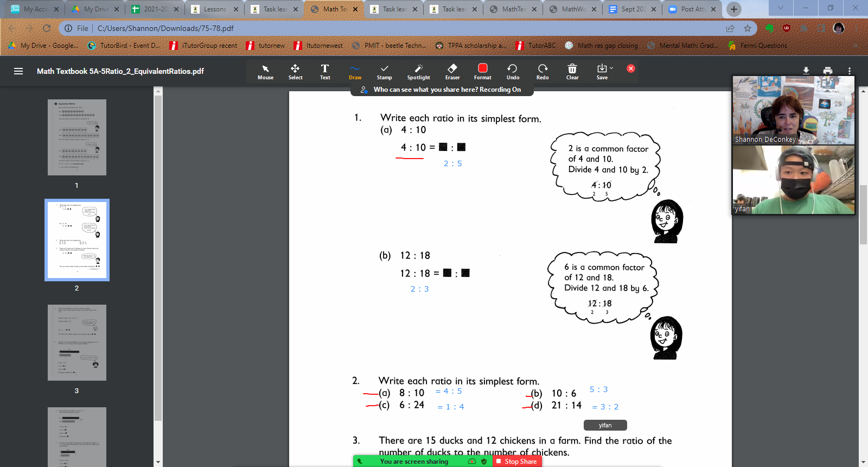
Task: Open the red Format color option
Action: point(482,72)
